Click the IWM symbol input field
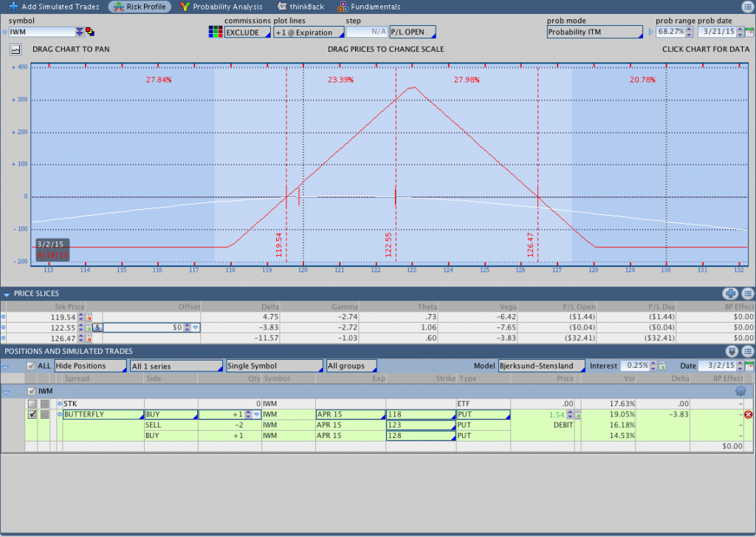Screen dimensions: 756x537 42,32
